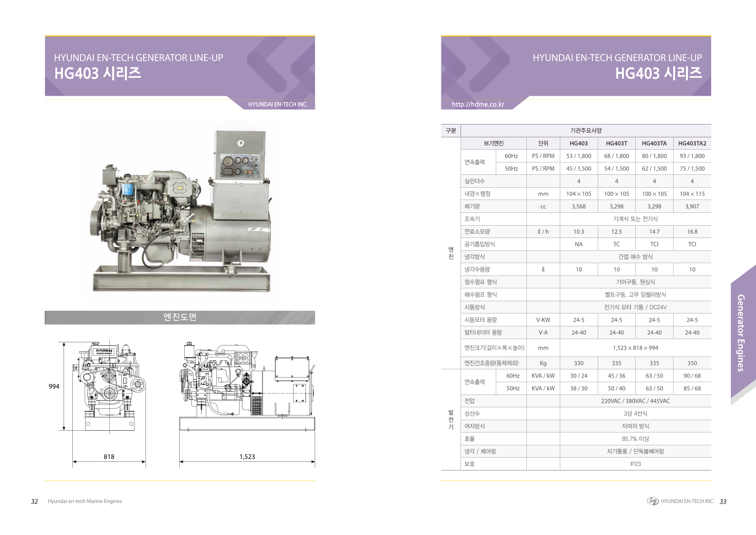Click the 기관주요사항 table header
Screen dimensions: 756x535
coord(585,130)
